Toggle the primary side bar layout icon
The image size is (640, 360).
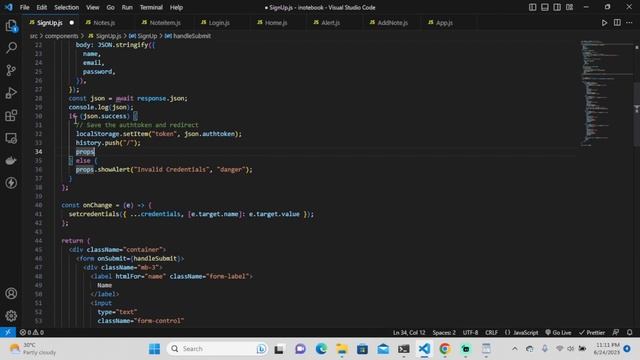[x=533, y=7]
